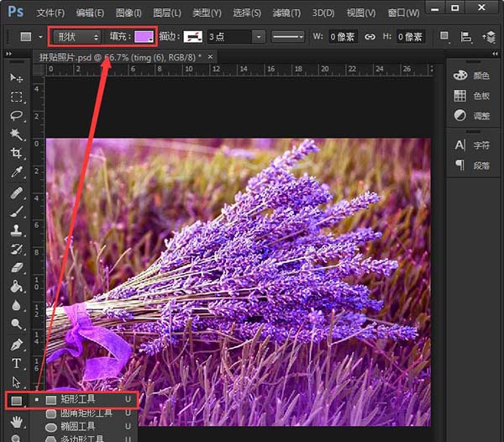Select the Eyedropper tool
504x442 pixels.
coord(16,173)
